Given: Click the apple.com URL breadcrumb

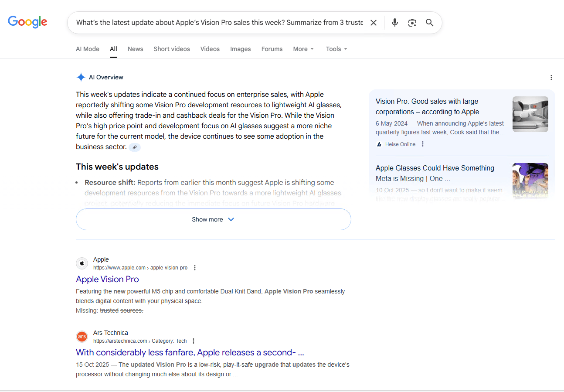Looking at the screenshot, I should pyautogui.click(x=140, y=268).
